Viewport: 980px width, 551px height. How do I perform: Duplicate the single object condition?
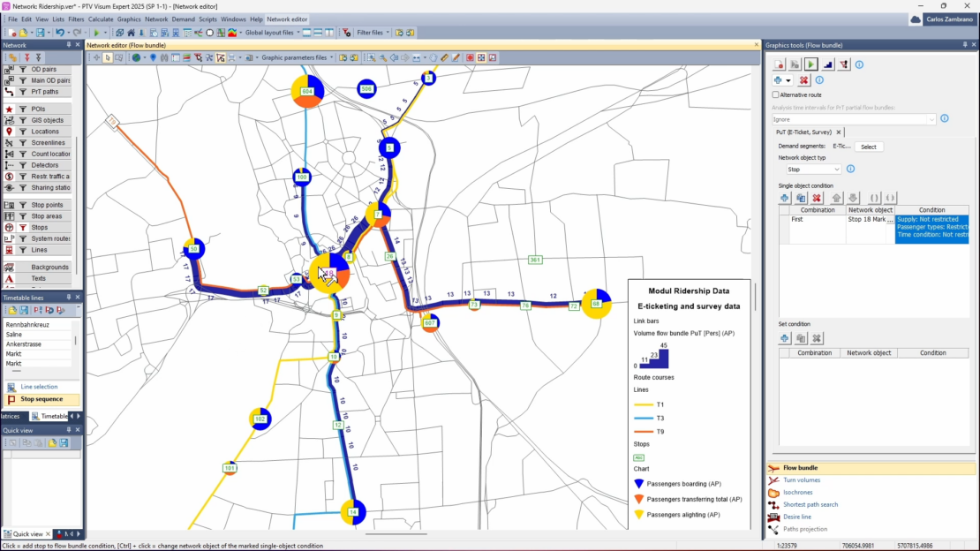801,198
